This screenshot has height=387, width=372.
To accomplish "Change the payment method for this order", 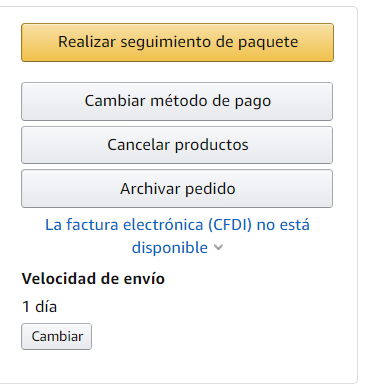I will coord(177,101).
